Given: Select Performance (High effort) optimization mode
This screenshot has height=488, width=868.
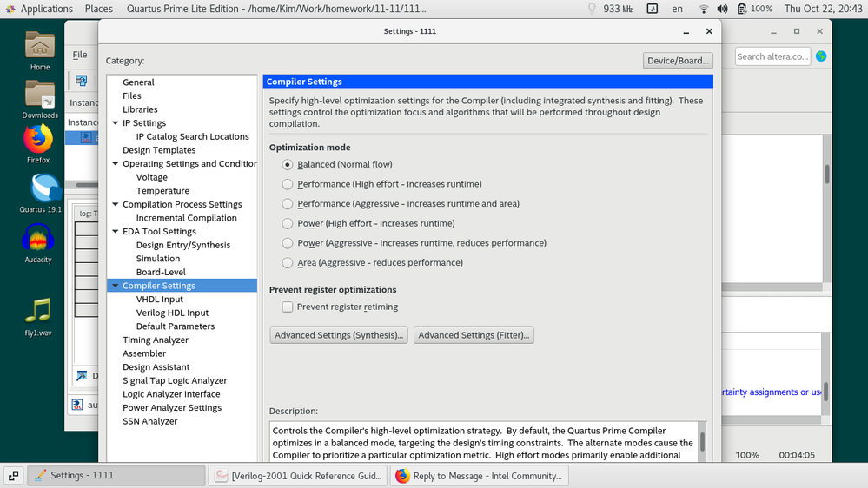Looking at the screenshot, I should click(x=288, y=184).
